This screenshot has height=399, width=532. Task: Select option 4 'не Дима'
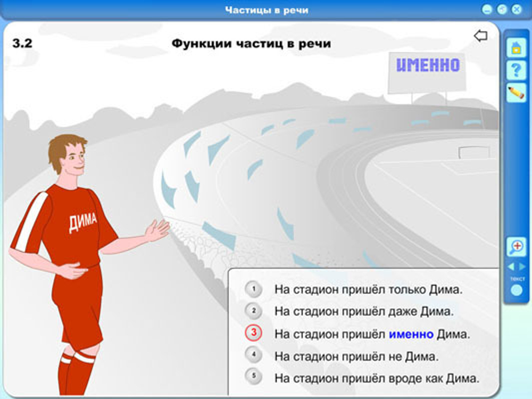point(254,354)
